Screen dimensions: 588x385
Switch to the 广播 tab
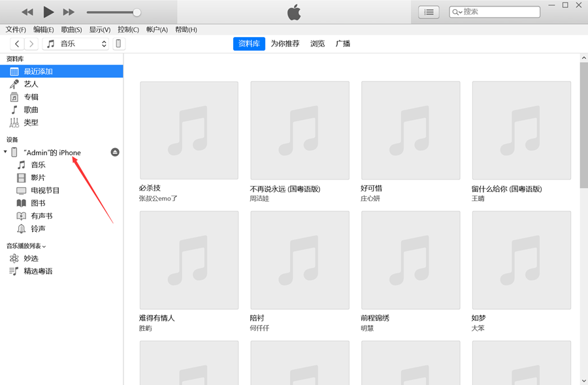pyautogui.click(x=343, y=44)
